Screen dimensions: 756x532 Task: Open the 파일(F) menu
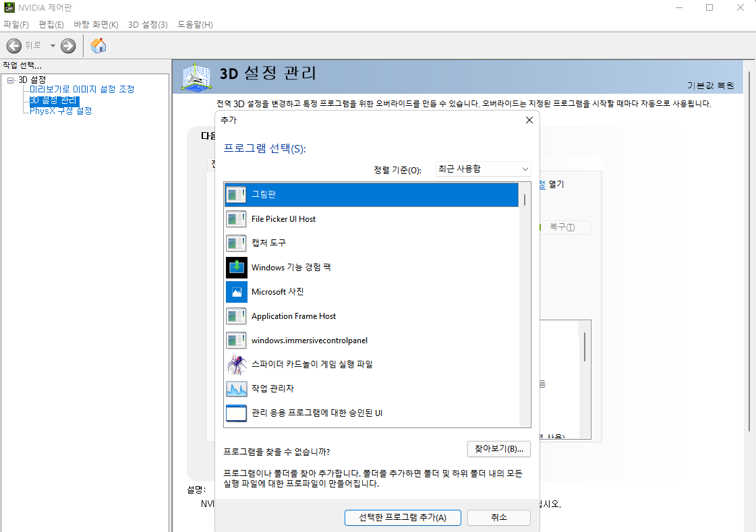pos(16,24)
